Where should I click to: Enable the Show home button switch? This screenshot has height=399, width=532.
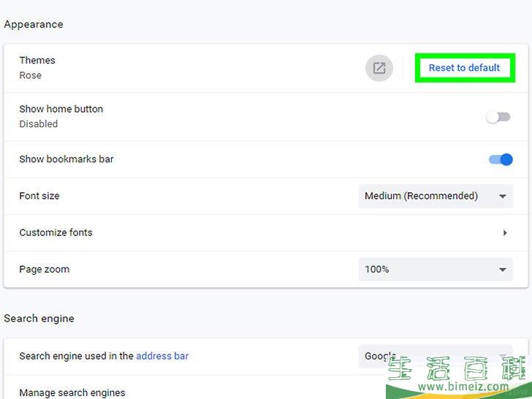498,117
